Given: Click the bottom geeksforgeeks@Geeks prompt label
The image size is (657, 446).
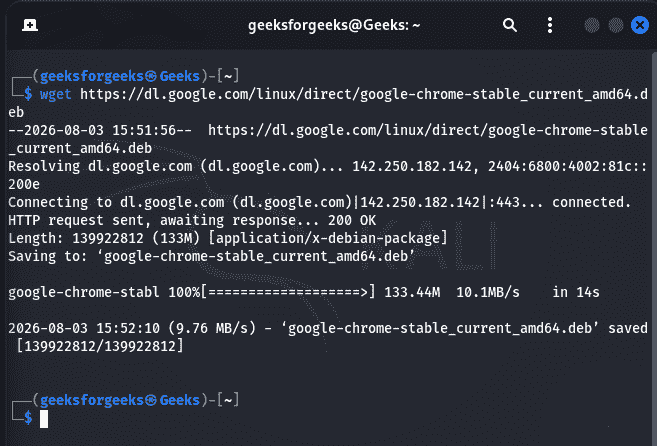Looking at the screenshot, I should point(120,400).
